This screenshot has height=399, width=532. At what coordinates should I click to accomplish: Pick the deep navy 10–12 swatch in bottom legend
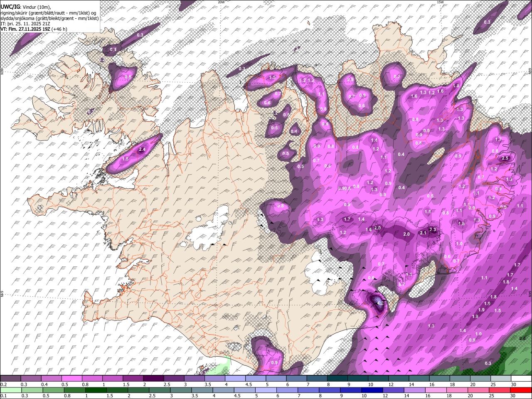coord(372,390)
